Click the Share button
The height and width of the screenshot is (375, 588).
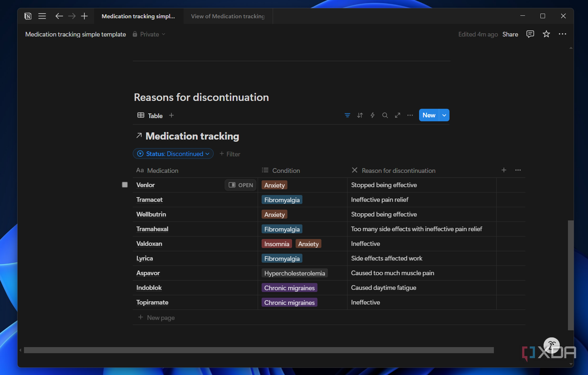click(x=510, y=34)
